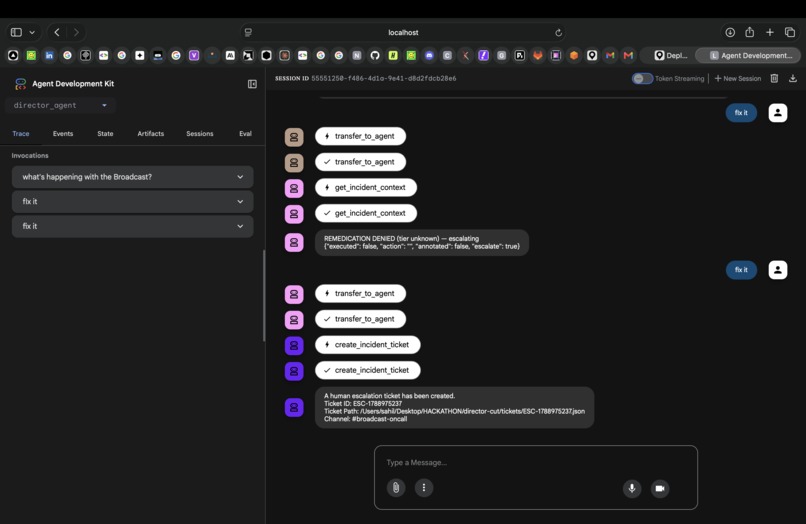Open the State tab
This screenshot has width=806, height=524.
pyautogui.click(x=105, y=134)
